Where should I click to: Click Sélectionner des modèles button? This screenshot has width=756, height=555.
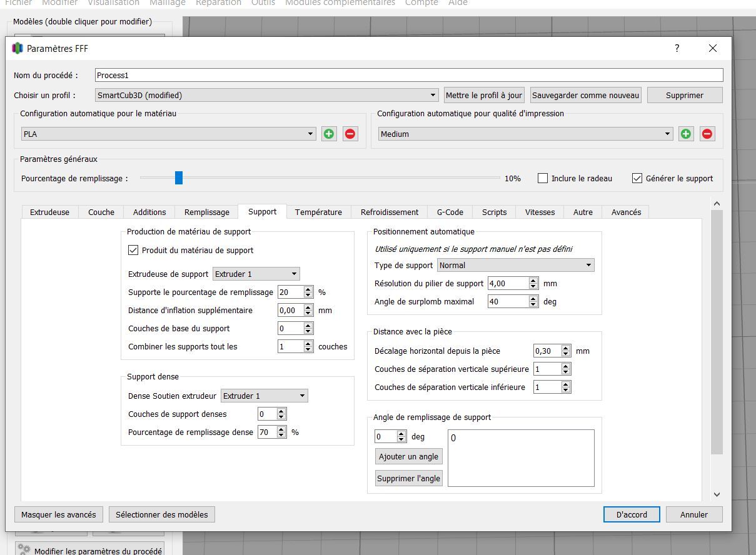162,514
